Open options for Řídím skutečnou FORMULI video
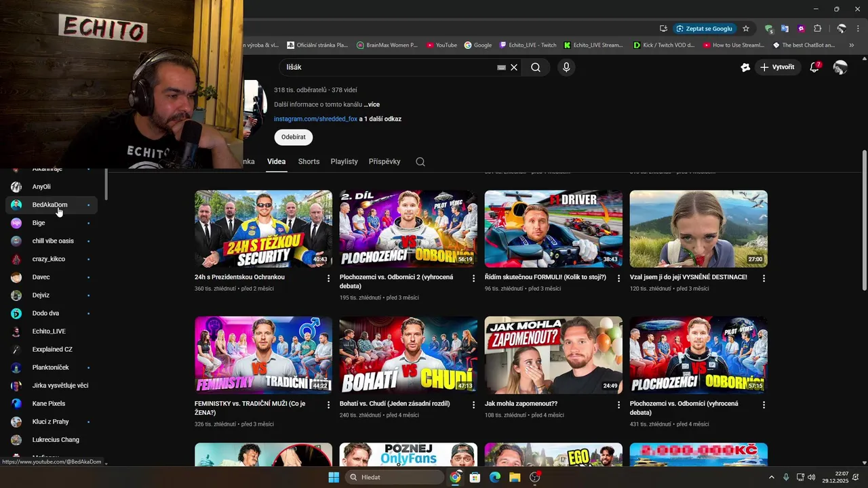868x488 pixels. 618,279
